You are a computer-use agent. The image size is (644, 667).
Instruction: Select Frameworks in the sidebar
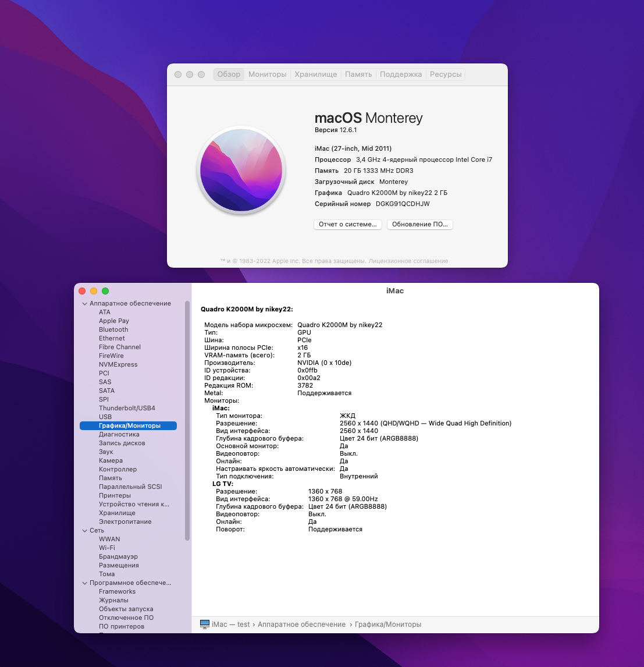[x=118, y=591]
